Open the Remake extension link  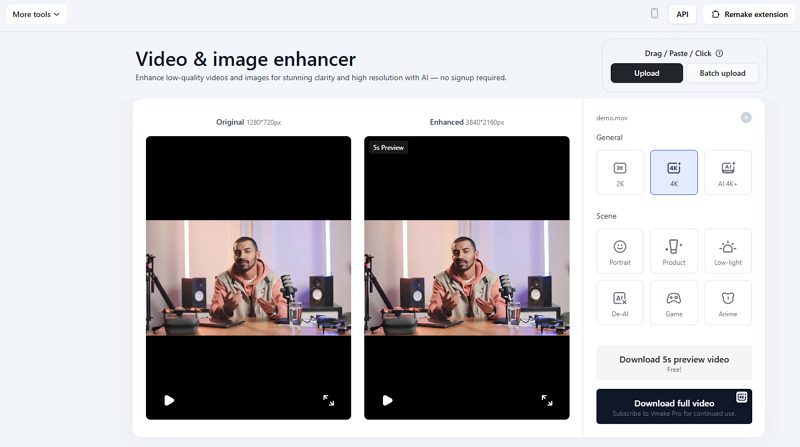point(749,14)
